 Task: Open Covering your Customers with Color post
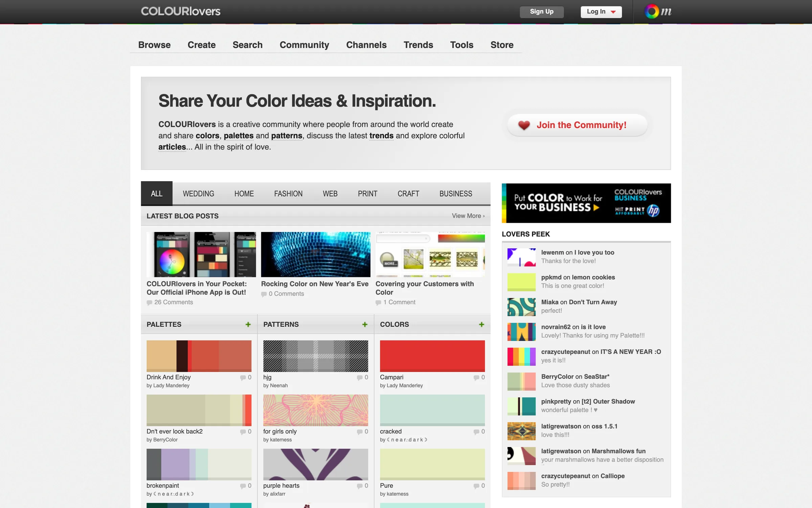click(x=425, y=288)
